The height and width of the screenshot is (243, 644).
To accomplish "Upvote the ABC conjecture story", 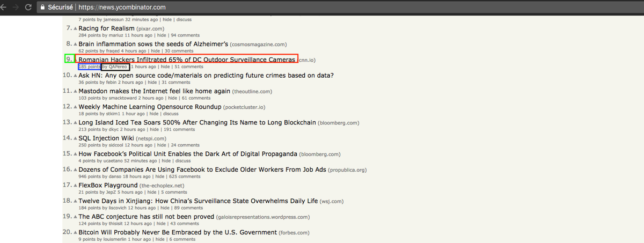I will (76, 217).
